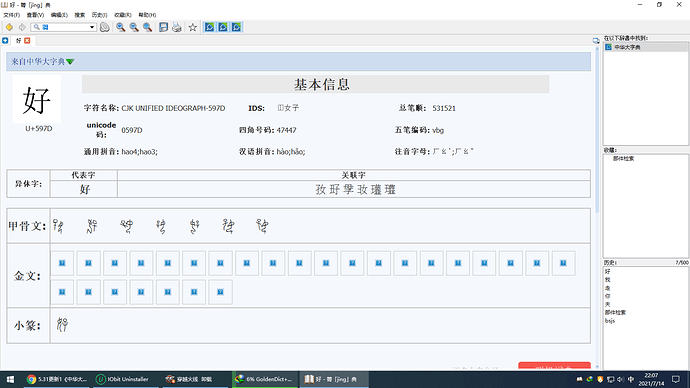Click the save article floppy icon
The image size is (690, 388).
(163, 27)
